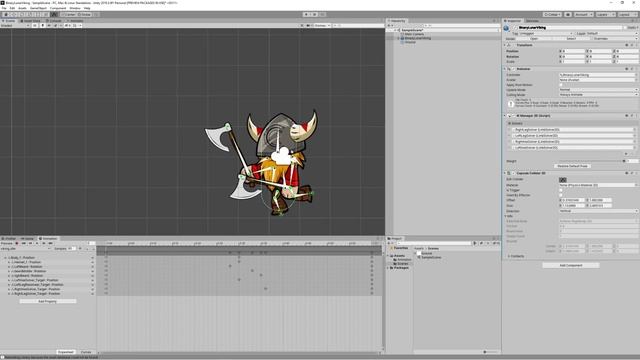The height and width of the screenshot is (360, 640).
Task: Enable Is Trigger checkbox
Action: click(x=561, y=190)
